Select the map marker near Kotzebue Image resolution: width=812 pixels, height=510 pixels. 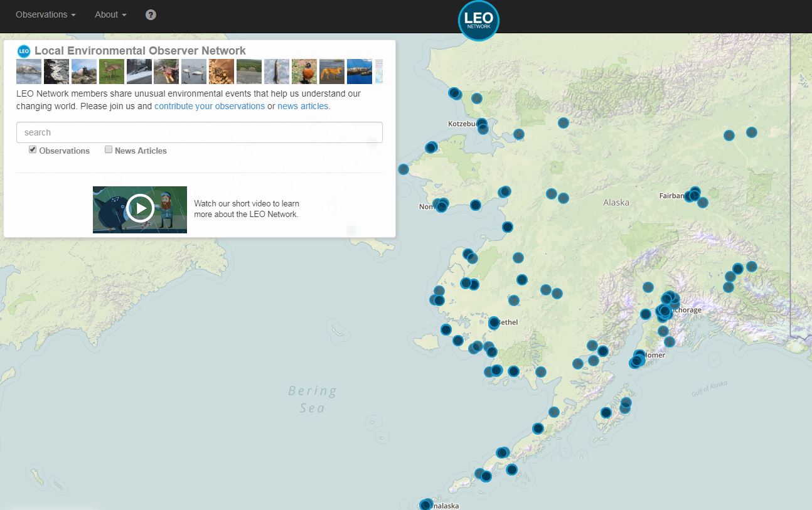tap(482, 127)
